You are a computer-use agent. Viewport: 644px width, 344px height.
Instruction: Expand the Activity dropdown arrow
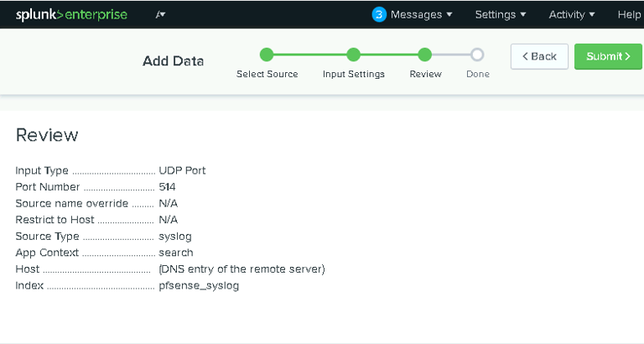coord(592,15)
